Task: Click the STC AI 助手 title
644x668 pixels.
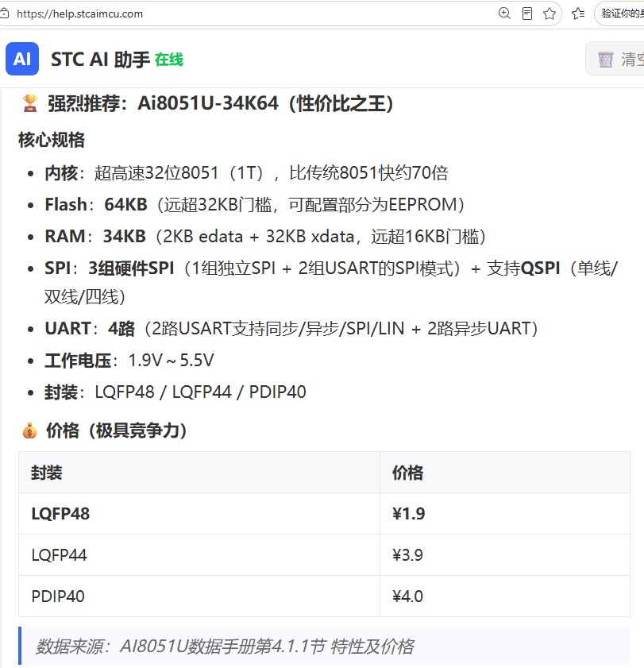Action: click(x=100, y=60)
